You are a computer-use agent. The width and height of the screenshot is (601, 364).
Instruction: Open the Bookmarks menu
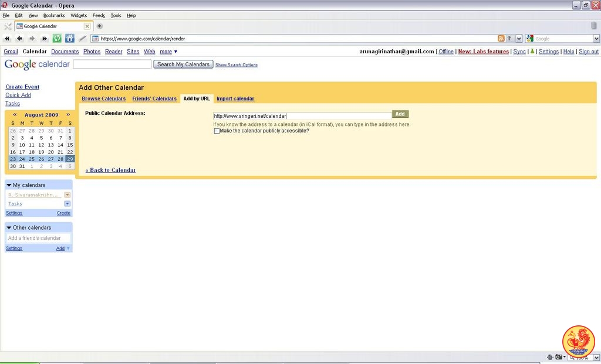pyautogui.click(x=53, y=15)
